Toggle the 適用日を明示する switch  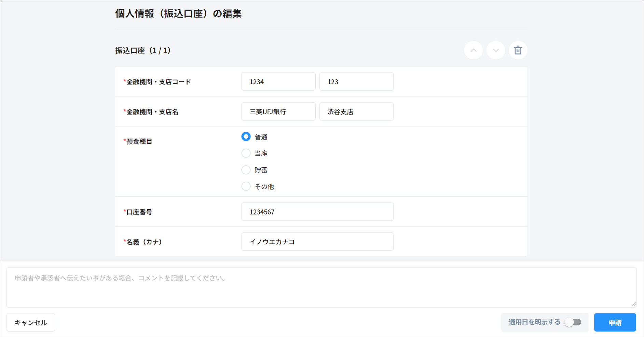[573, 322]
